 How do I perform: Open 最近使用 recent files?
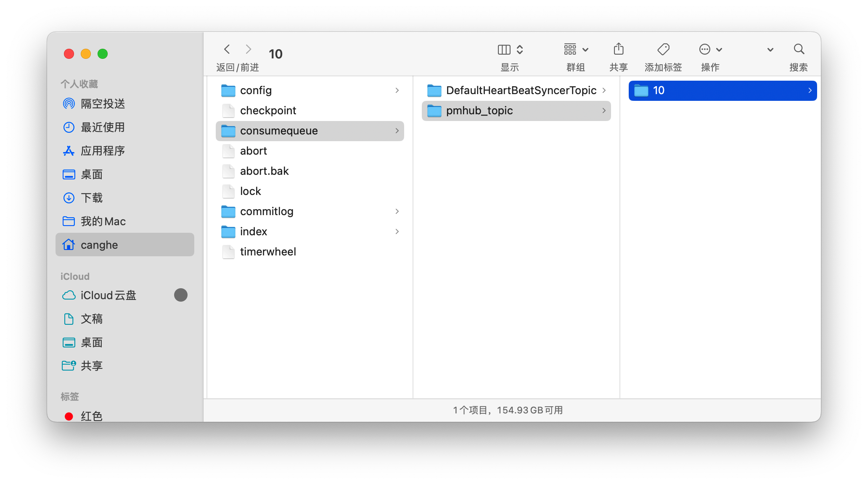click(103, 127)
